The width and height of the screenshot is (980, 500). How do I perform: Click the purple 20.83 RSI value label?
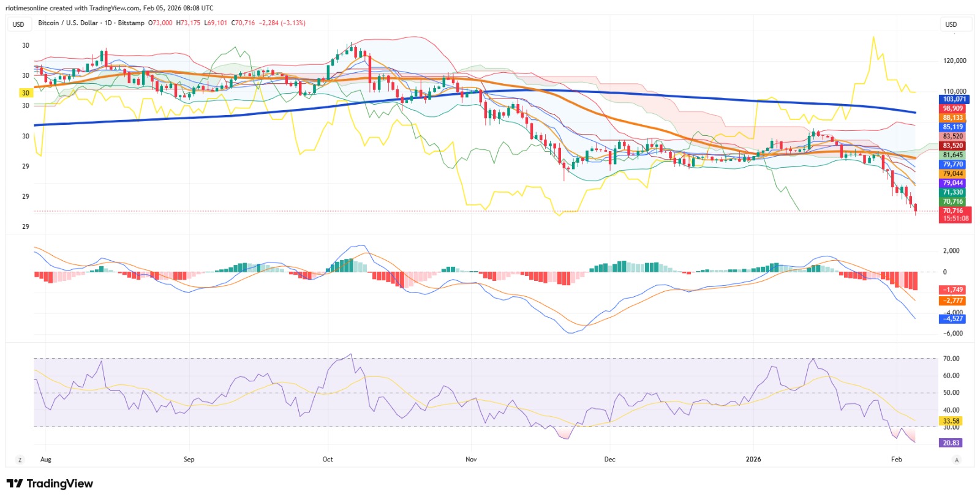tap(951, 442)
